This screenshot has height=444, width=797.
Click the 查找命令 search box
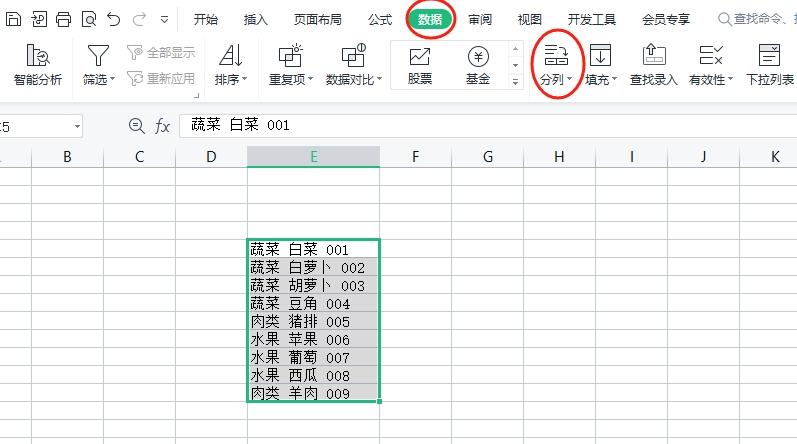coord(757,19)
